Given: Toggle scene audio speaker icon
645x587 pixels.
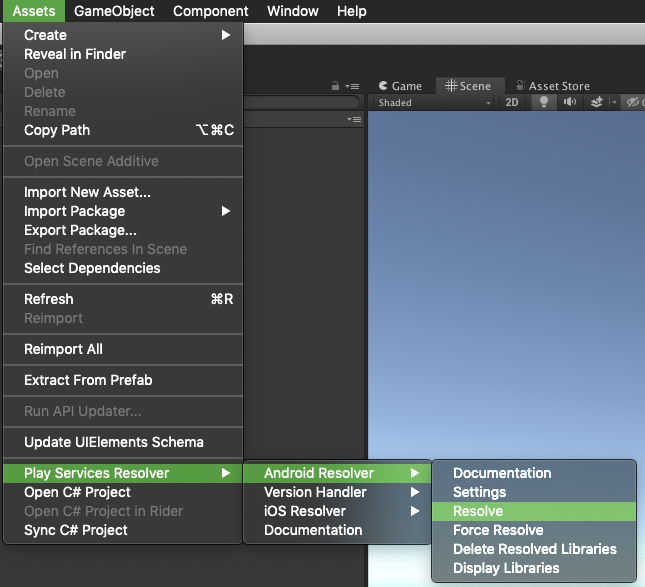Looking at the screenshot, I should pos(570,102).
